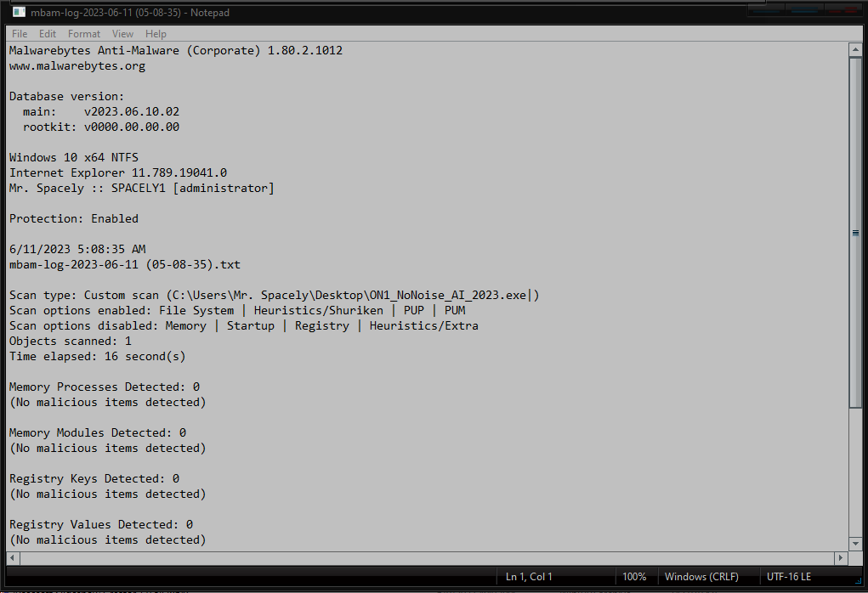Click 'Windows (CRLF)' in the status bar
868x593 pixels.
pyautogui.click(x=701, y=576)
